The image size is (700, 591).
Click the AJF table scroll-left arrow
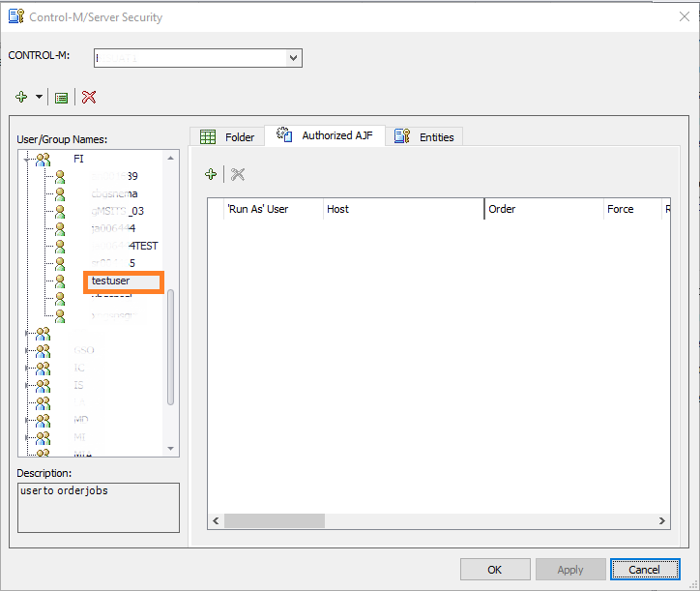coord(216,520)
